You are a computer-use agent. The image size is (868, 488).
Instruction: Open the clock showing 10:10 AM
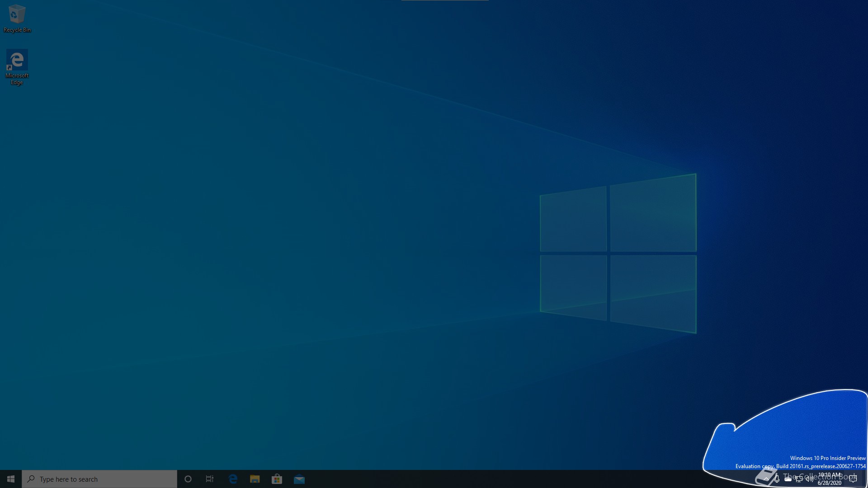pos(830,479)
